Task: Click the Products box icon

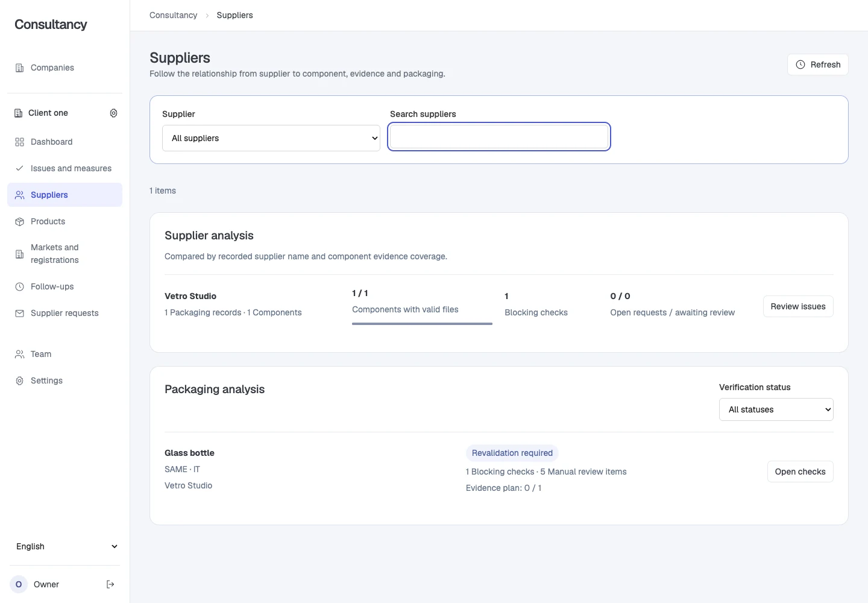Action: (19, 222)
